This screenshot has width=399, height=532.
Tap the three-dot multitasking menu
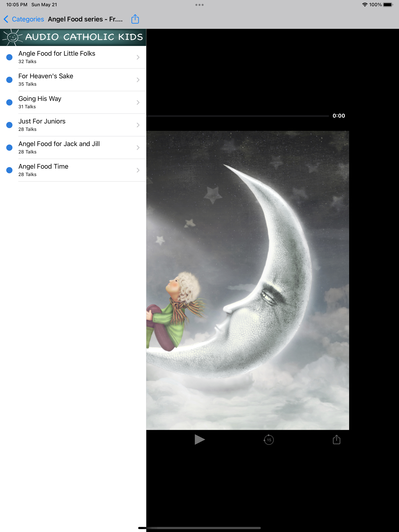pyautogui.click(x=199, y=5)
